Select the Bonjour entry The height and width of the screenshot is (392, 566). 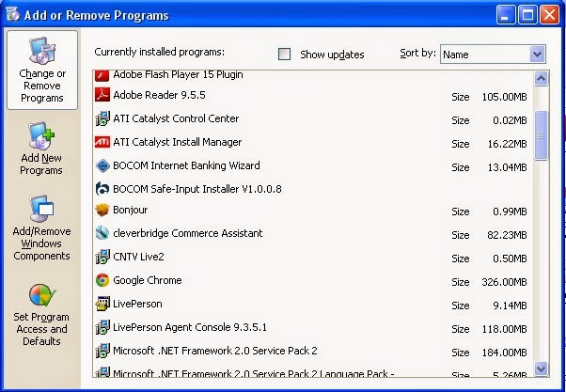[313, 210]
